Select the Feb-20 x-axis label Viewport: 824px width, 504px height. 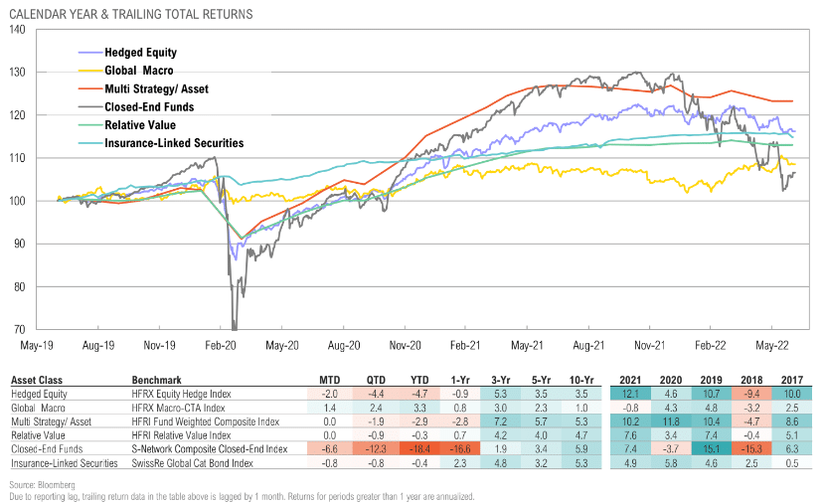(221, 345)
